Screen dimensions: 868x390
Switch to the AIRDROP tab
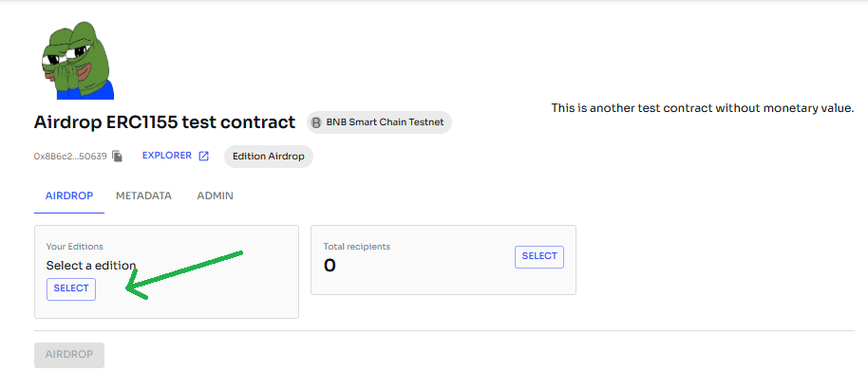[x=69, y=195]
